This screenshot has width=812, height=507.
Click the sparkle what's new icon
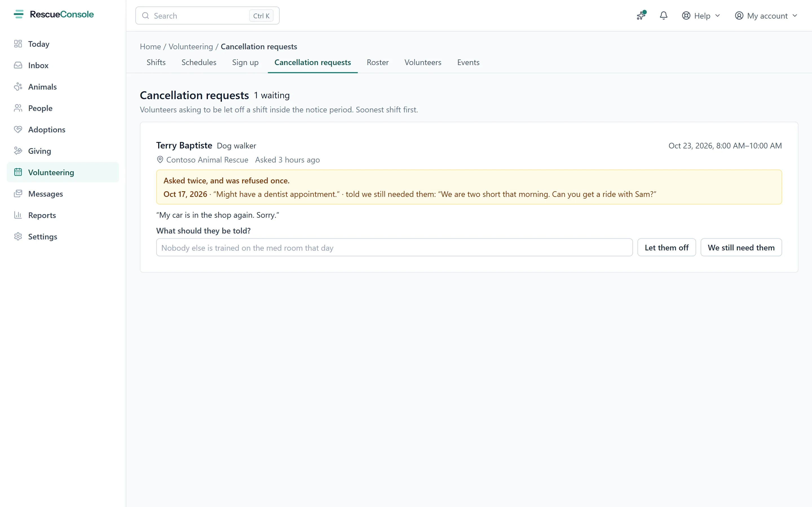[641, 16]
